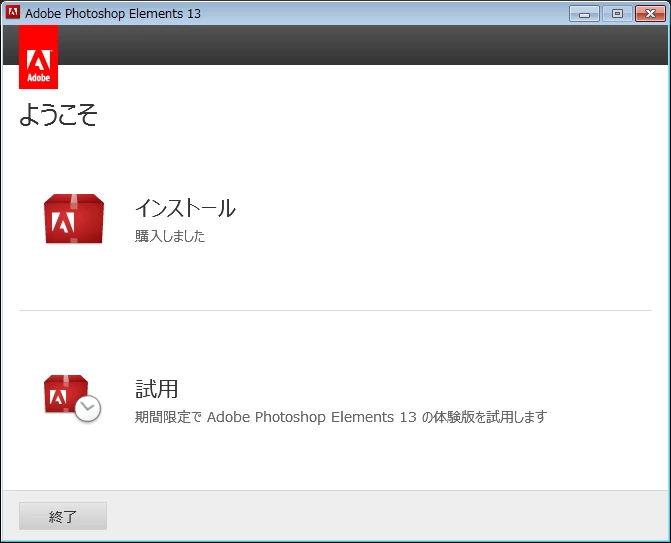Viewport: 671px width, 543px height.
Task: Click the trial box icon with clock
Action: coord(72,398)
